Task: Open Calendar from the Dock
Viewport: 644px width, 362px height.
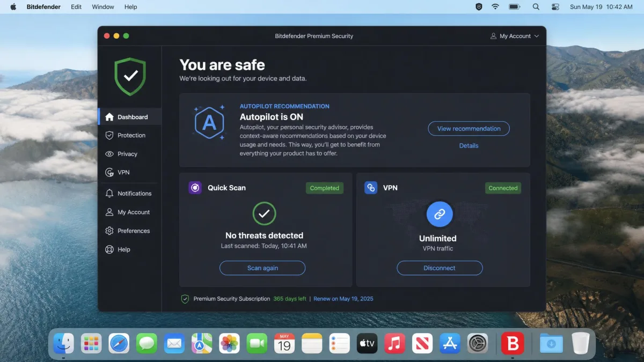Action: point(284,343)
